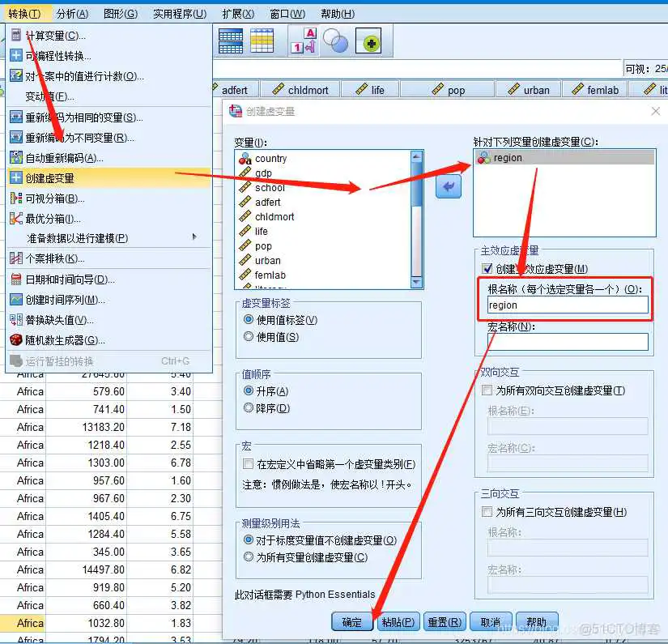Viewport: 668px width, 644px height.
Task: Select 使用值 radio button
Action: point(249,336)
